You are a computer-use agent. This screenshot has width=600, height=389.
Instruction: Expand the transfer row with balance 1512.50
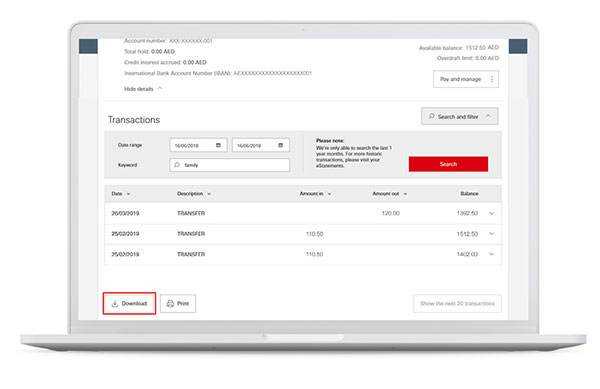point(492,233)
